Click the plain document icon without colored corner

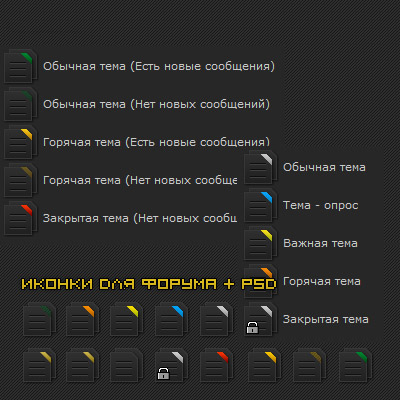(126, 365)
